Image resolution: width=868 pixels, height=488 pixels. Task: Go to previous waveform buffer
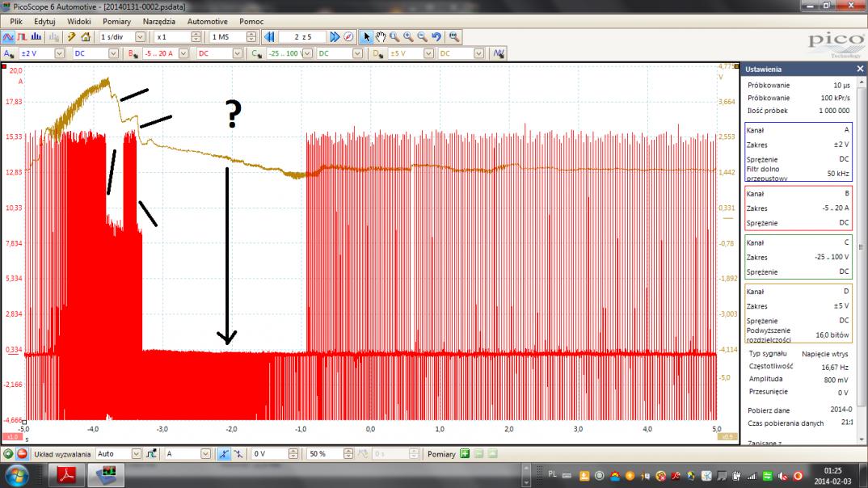point(270,37)
